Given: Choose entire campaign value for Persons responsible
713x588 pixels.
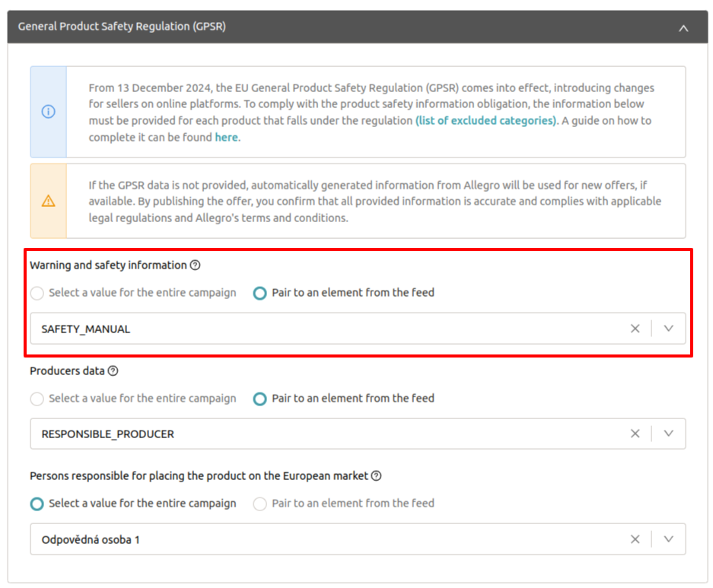Looking at the screenshot, I should pyautogui.click(x=37, y=504).
